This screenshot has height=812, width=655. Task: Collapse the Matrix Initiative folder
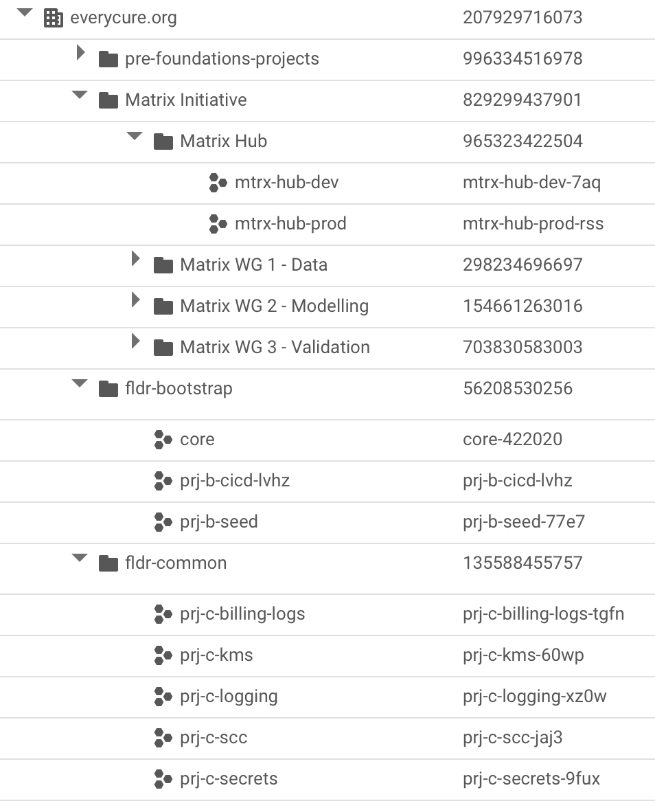pos(80,95)
